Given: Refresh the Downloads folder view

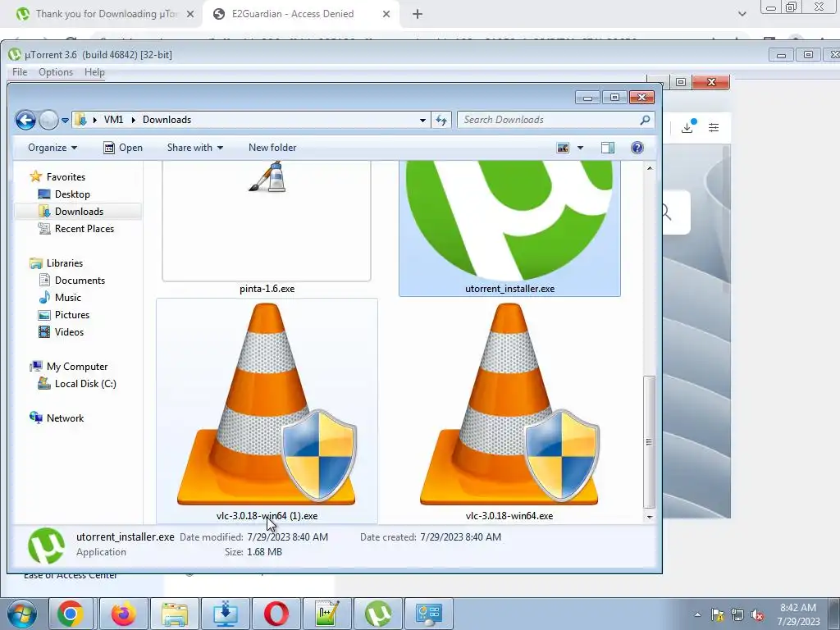Looking at the screenshot, I should click(441, 120).
